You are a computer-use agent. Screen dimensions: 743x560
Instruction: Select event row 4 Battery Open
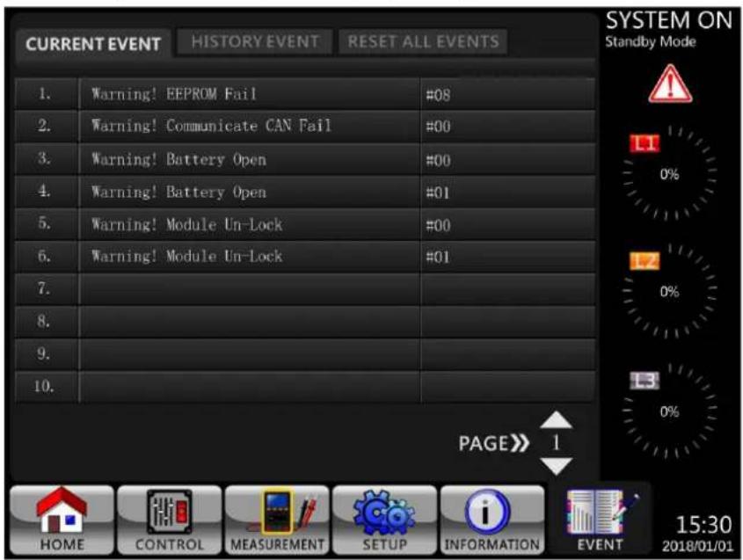(x=305, y=192)
